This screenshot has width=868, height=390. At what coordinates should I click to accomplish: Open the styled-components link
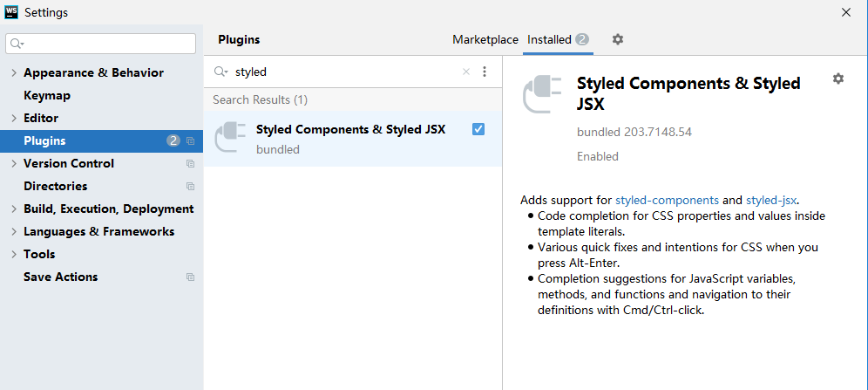click(667, 200)
